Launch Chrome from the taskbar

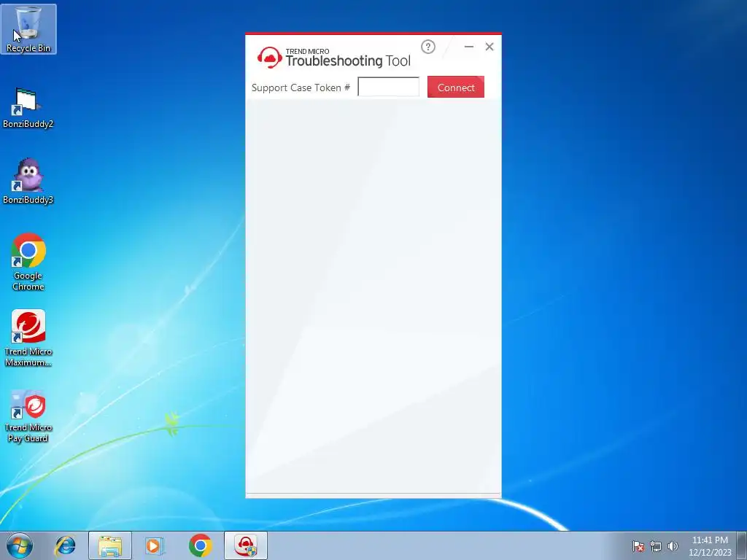point(200,545)
